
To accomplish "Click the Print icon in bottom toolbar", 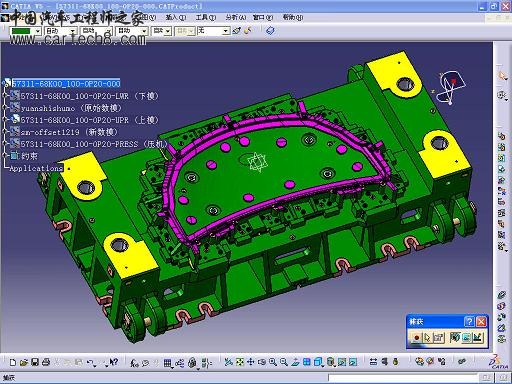I will tap(46, 362).
